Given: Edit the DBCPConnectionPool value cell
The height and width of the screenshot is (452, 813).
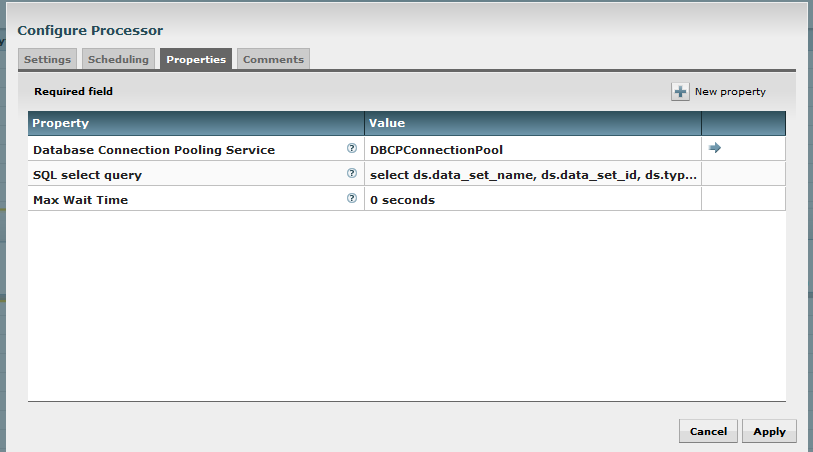Looking at the screenshot, I should [532, 149].
